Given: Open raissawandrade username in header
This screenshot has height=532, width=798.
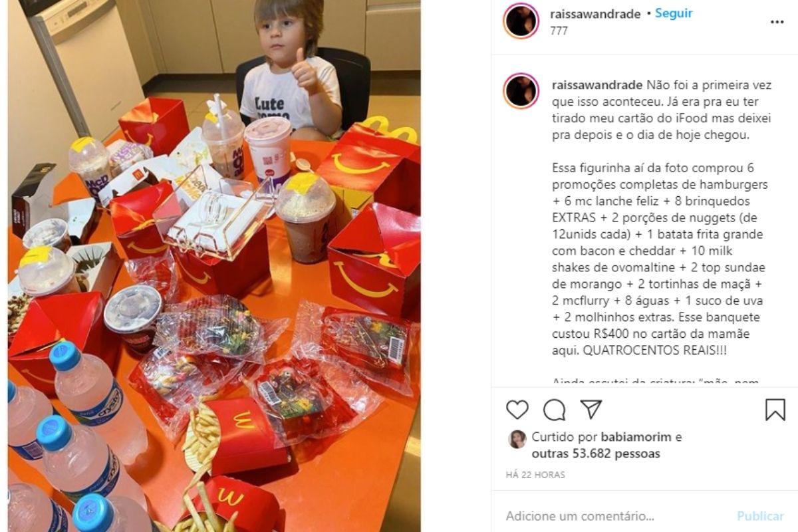Looking at the screenshot, I should (x=596, y=13).
